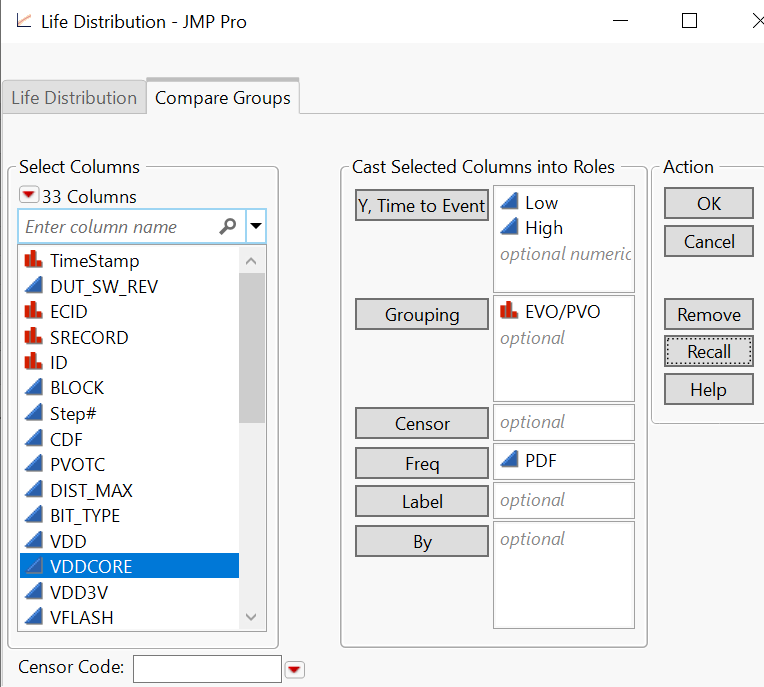This screenshot has width=764, height=687.
Task: Select the Compare Groups tab
Action: pyautogui.click(x=223, y=98)
